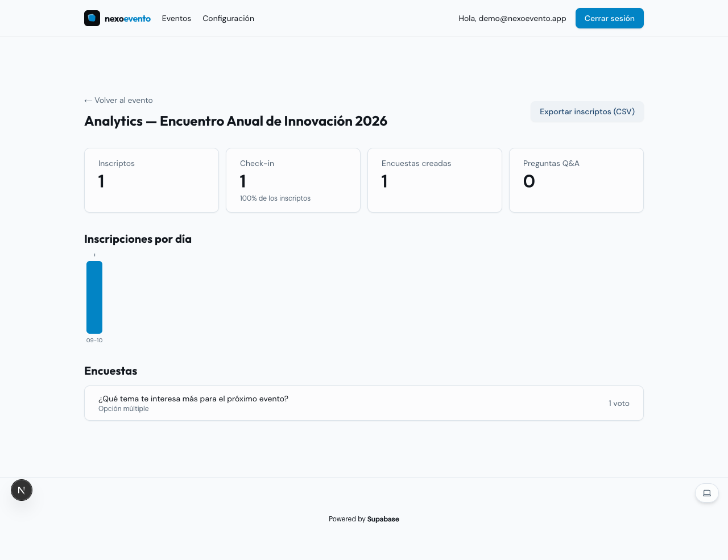Select the Inscriptos stat card
This screenshot has width=728, height=560.
click(x=151, y=180)
